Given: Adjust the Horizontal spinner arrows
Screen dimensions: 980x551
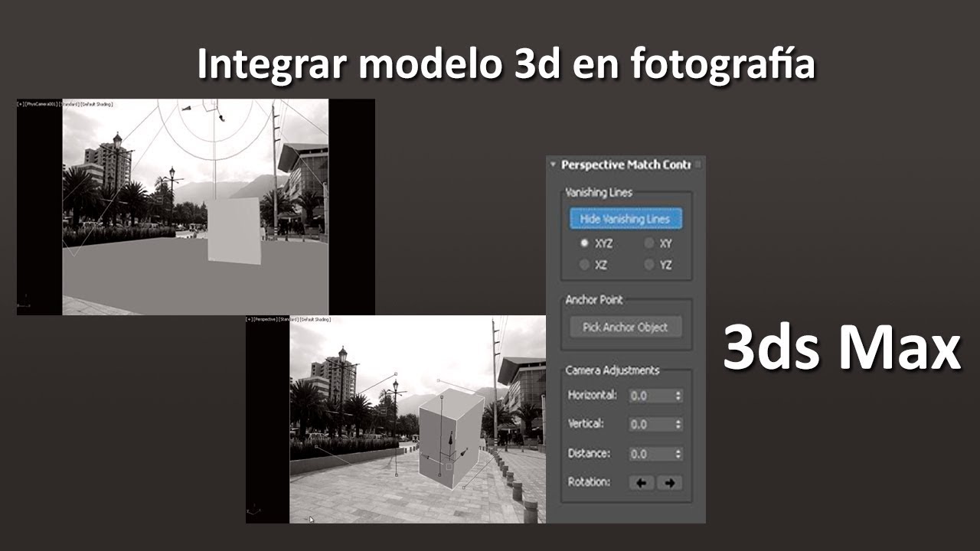Looking at the screenshot, I should click(678, 396).
